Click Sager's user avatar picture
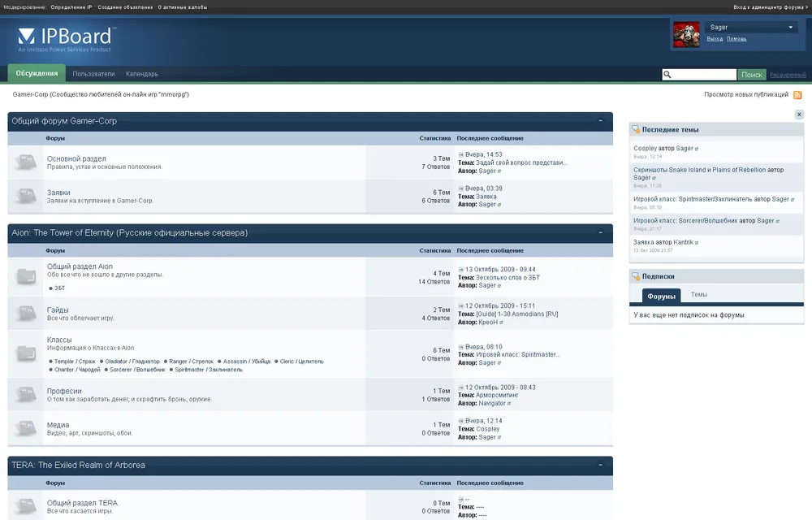 687,34
